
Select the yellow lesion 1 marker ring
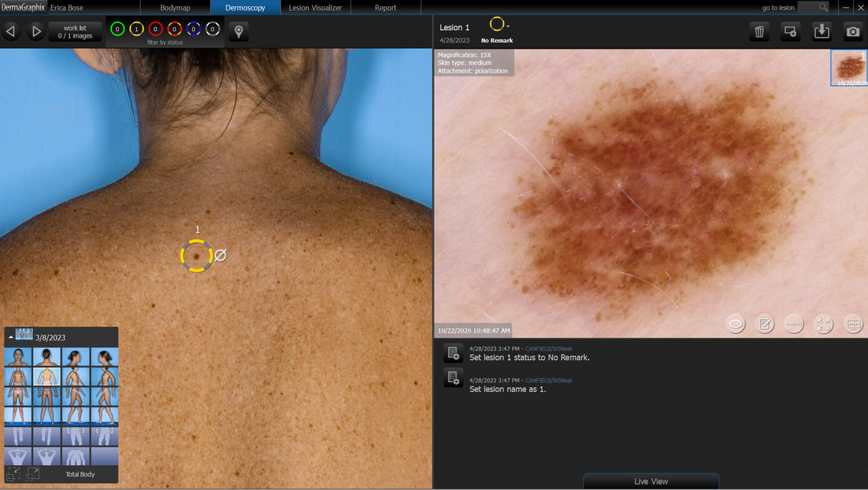click(196, 256)
